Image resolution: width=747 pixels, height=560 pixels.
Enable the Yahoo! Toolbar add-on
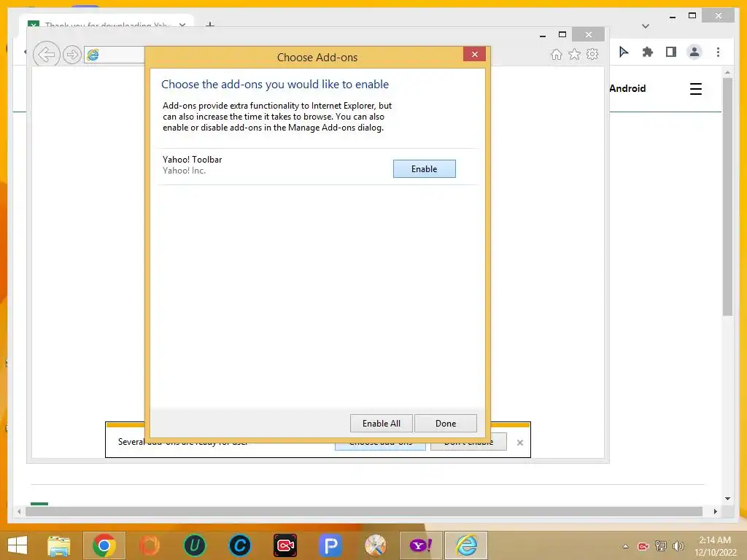[x=424, y=169]
